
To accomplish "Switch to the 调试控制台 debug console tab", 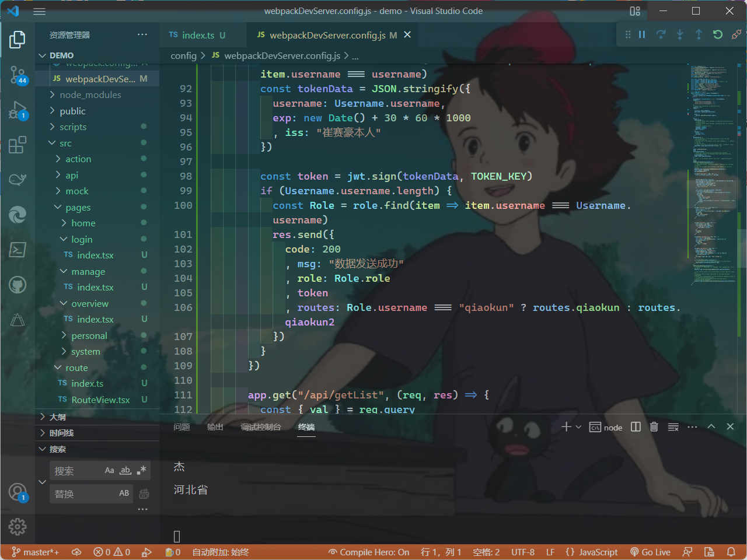I will click(x=260, y=427).
